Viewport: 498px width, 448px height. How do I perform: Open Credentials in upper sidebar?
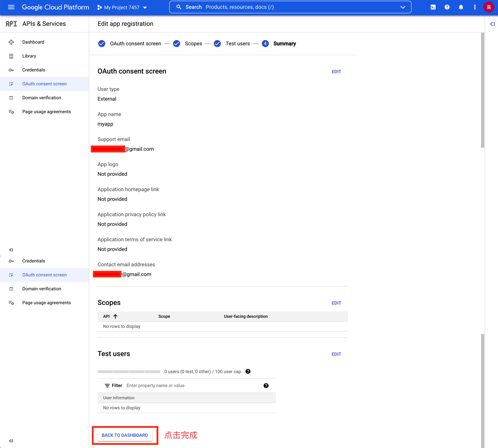pos(34,70)
